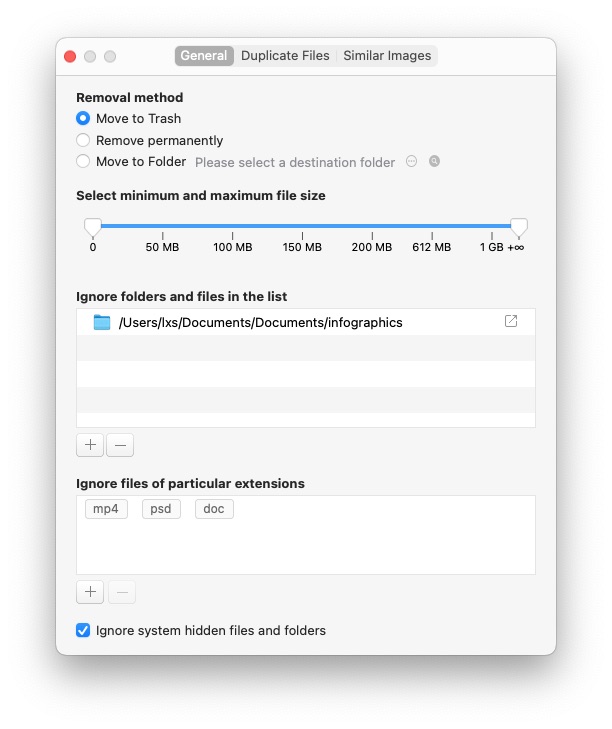Viewport: 612px width, 729px height.
Task: Choose Remove permanently removal method
Action: [84, 141]
